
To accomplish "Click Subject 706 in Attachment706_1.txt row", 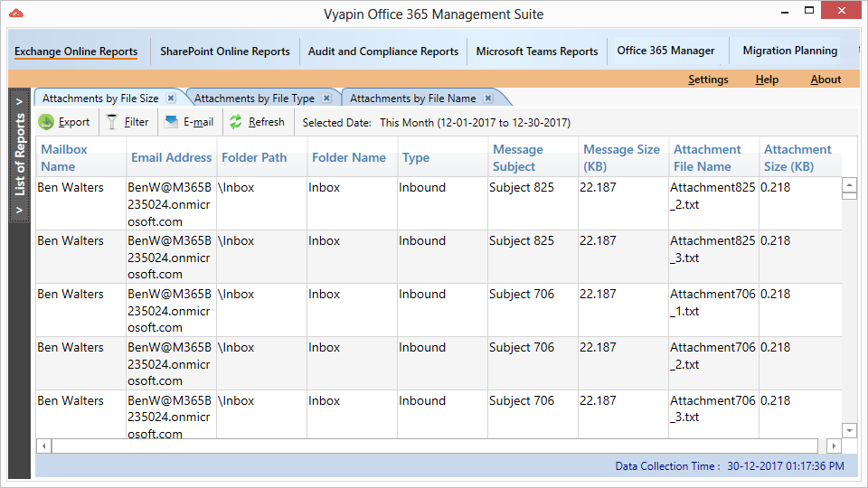I will [x=522, y=295].
